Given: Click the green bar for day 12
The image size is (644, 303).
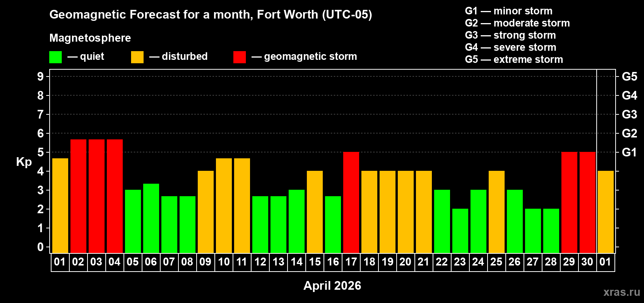Looking at the screenshot, I should click(x=260, y=225).
